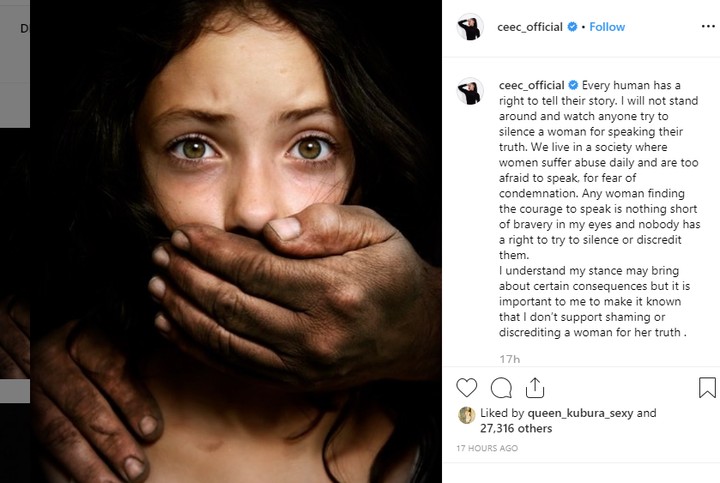Click the profile avatar beside the Follow link
Viewport: 720px width, 483px height.
tap(470, 27)
